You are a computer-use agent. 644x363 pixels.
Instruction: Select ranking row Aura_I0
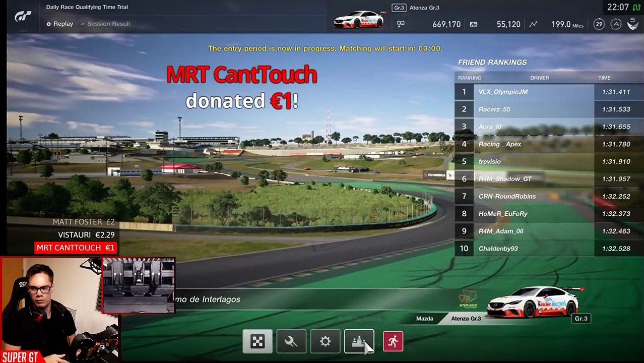click(549, 127)
